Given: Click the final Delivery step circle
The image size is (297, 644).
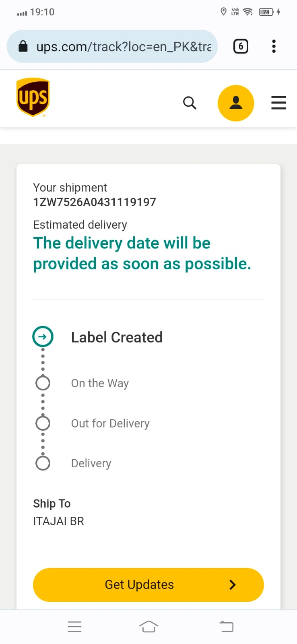Looking at the screenshot, I should pos(43,463).
